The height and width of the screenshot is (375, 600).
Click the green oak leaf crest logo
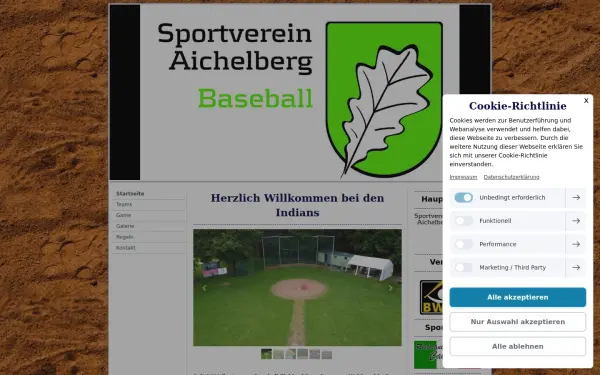[x=384, y=100]
